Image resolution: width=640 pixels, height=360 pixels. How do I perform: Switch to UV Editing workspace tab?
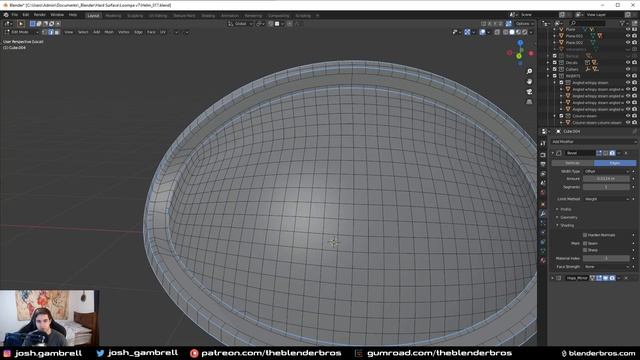click(158, 16)
